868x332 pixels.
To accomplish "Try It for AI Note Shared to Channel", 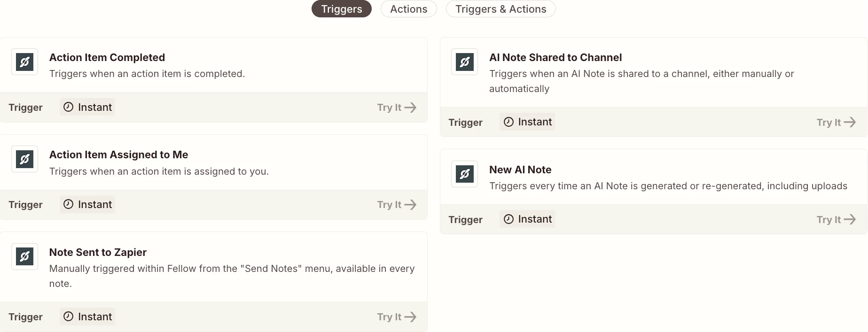I will [x=836, y=123].
